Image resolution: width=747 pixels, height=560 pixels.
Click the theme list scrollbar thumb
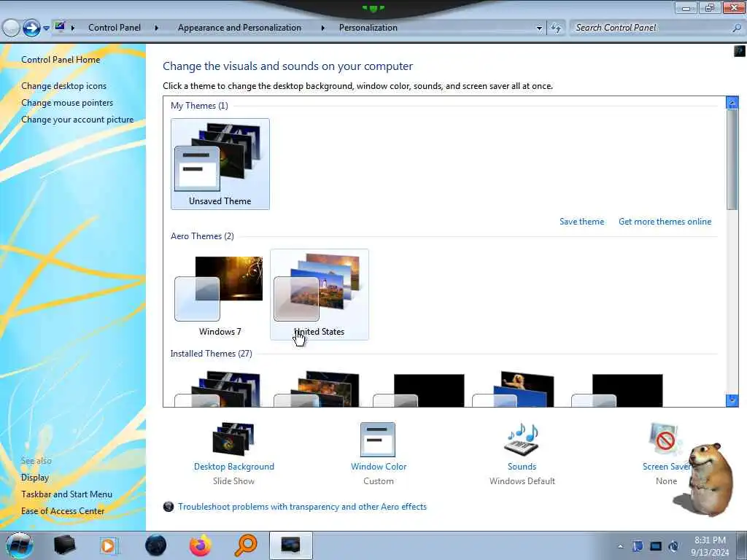(732, 159)
